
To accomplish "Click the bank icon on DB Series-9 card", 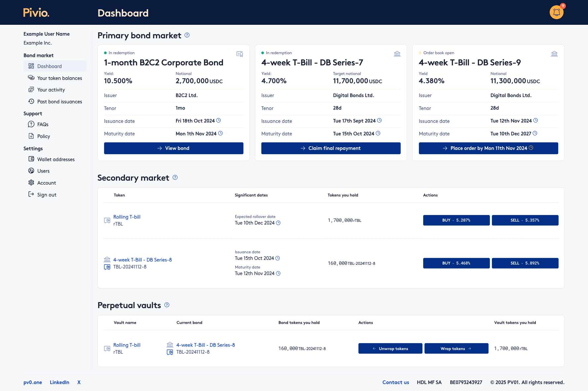I will [554, 53].
